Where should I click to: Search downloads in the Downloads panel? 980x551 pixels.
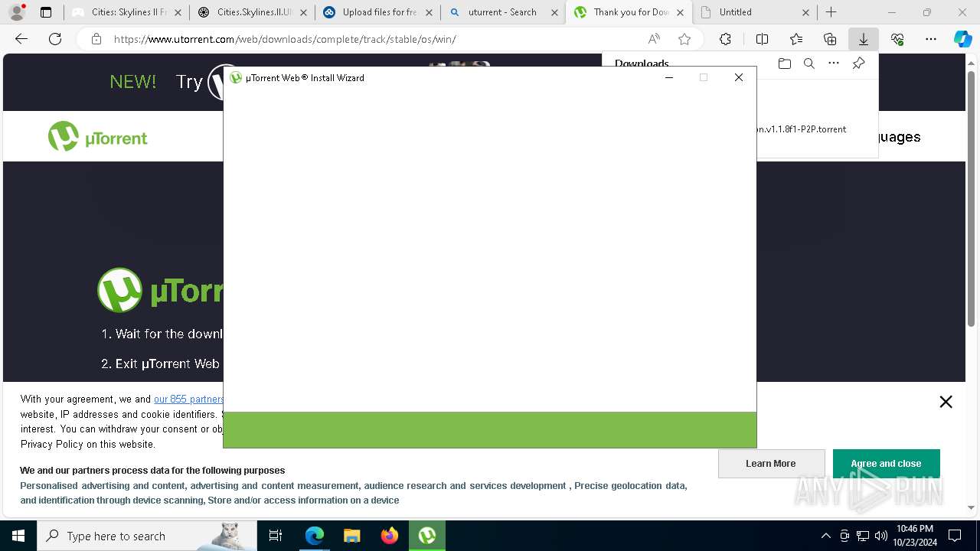(x=808, y=64)
